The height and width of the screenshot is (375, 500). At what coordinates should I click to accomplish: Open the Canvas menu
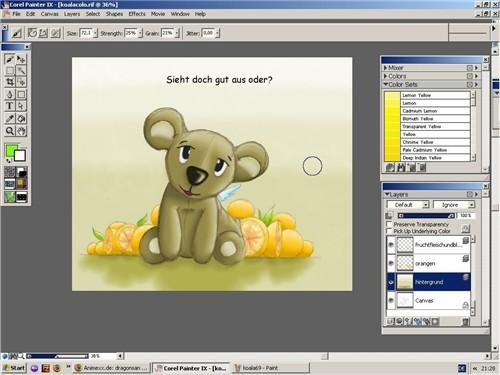pos(50,14)
